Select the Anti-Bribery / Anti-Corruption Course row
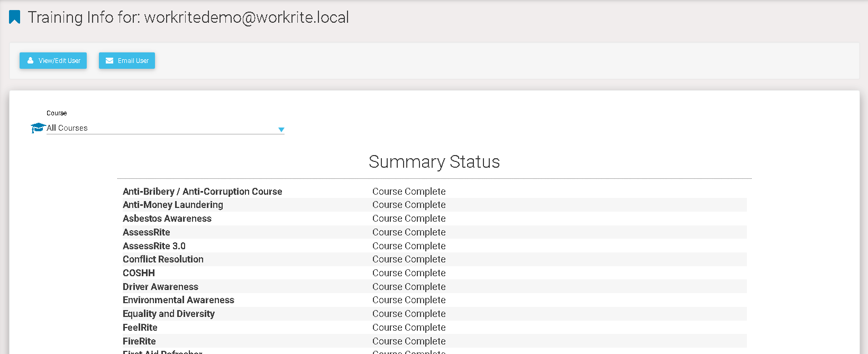The height and width of the screenshot is (354, 868). tap(202, 192)
